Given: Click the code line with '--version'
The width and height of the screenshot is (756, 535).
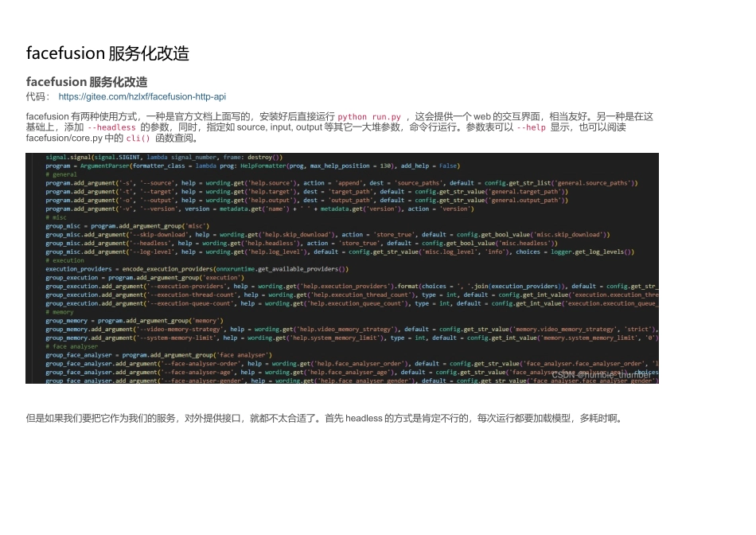Looking at the screenshot, I should pos(260,209).
